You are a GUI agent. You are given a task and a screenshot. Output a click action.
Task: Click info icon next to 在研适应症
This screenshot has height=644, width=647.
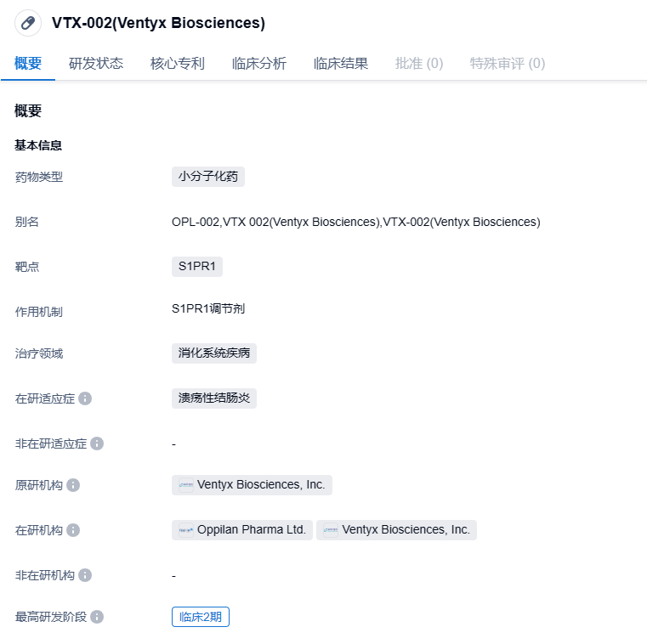[85, 398]
